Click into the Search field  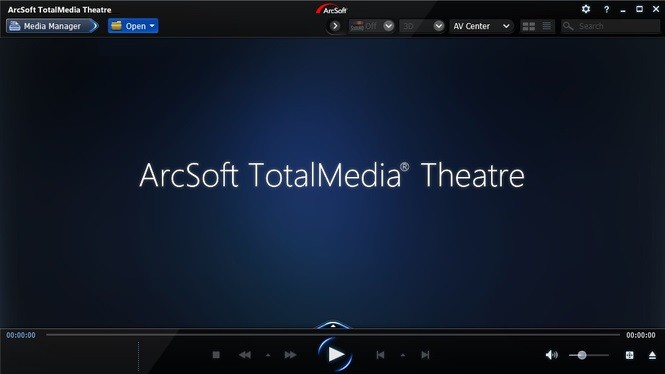point(610,26)
